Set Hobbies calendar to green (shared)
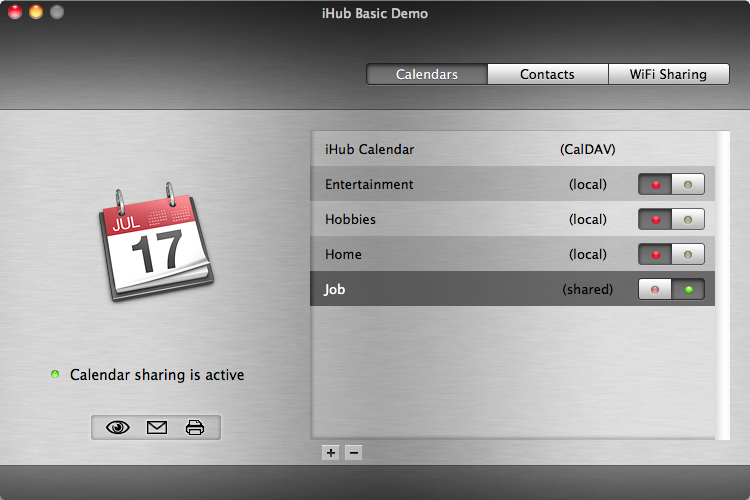750x500 pixels. point(688,219)
